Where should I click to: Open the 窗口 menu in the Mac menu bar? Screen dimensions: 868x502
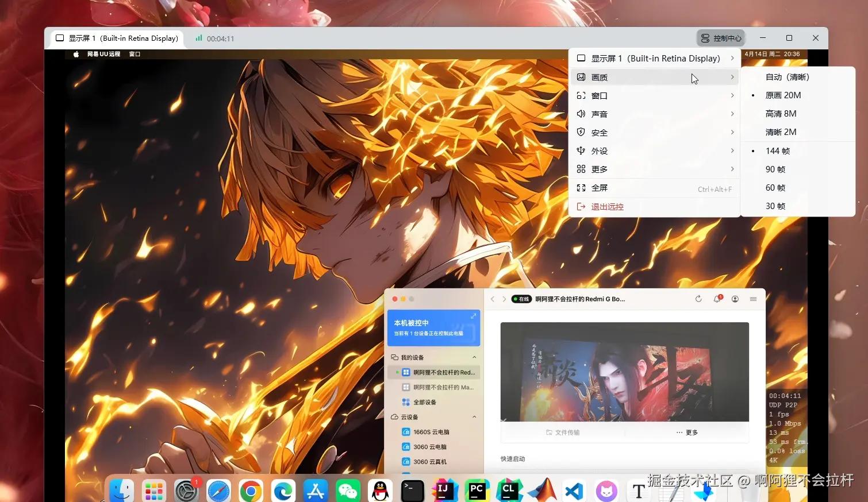click(x=135, y=54)
